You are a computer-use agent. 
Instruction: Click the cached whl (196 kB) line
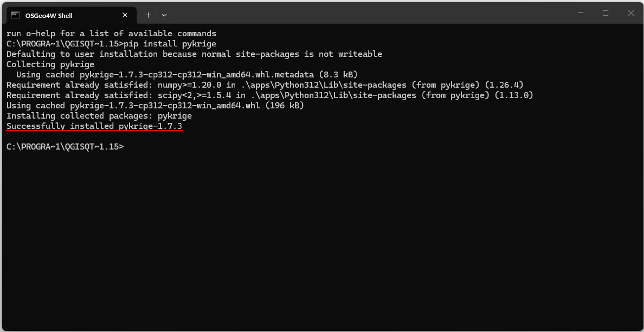click(x=155, y=105)
